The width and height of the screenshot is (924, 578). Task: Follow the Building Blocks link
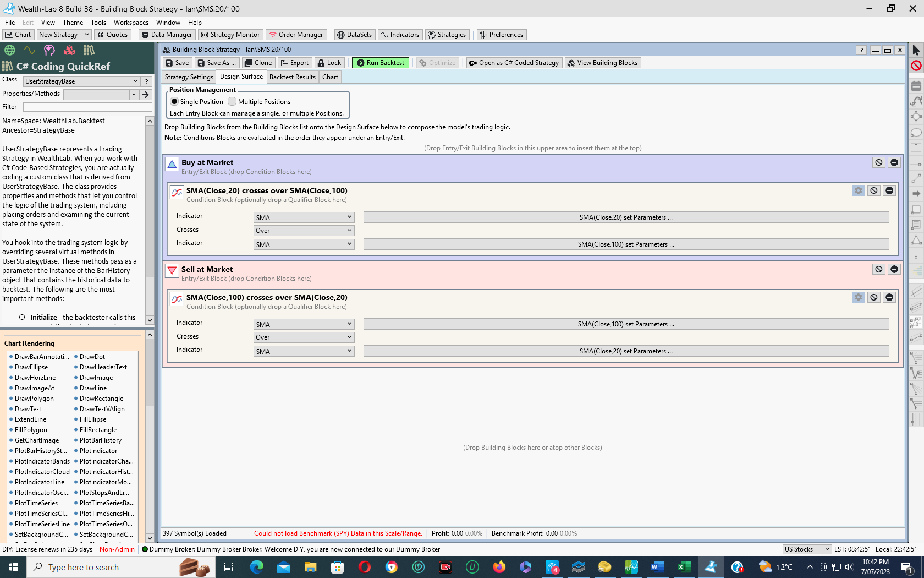(x=275, y=127)
